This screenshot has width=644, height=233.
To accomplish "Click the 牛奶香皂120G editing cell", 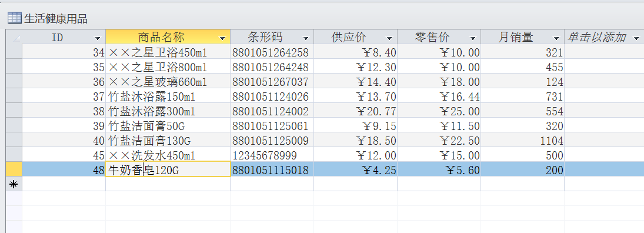I will tap(168, 169).
